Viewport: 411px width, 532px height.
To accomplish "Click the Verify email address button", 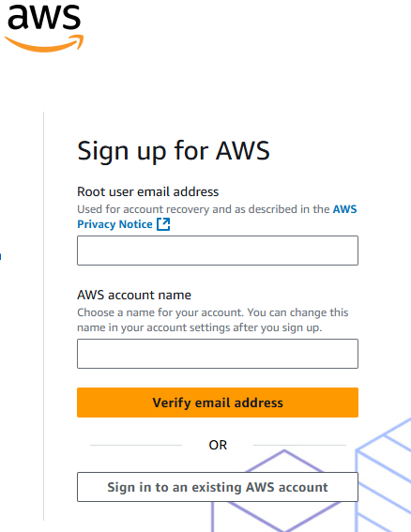I will coord(218,403).
